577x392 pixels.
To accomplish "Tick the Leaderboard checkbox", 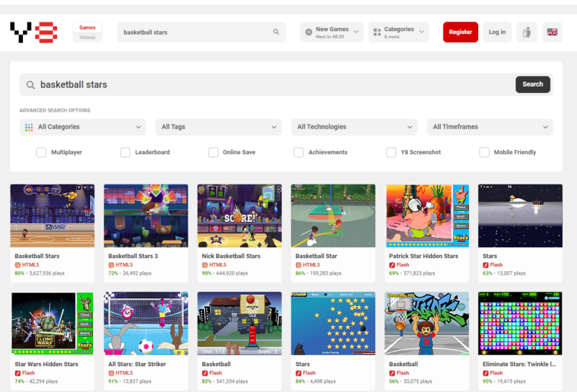I will [125, 152].
